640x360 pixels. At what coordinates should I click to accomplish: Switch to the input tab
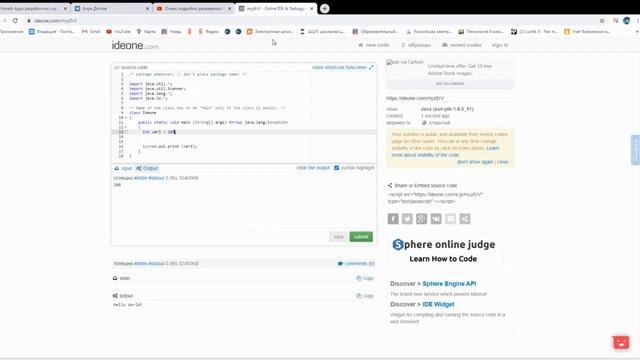point(123,168)
